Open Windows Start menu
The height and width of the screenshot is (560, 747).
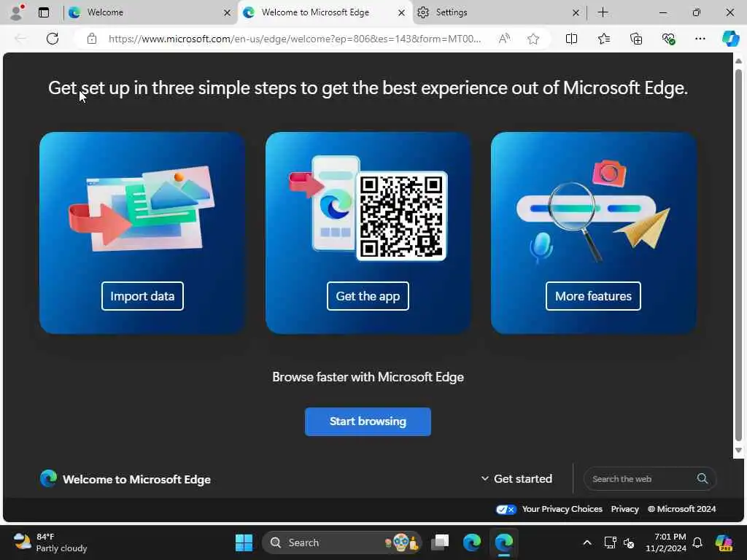point(244,542)
